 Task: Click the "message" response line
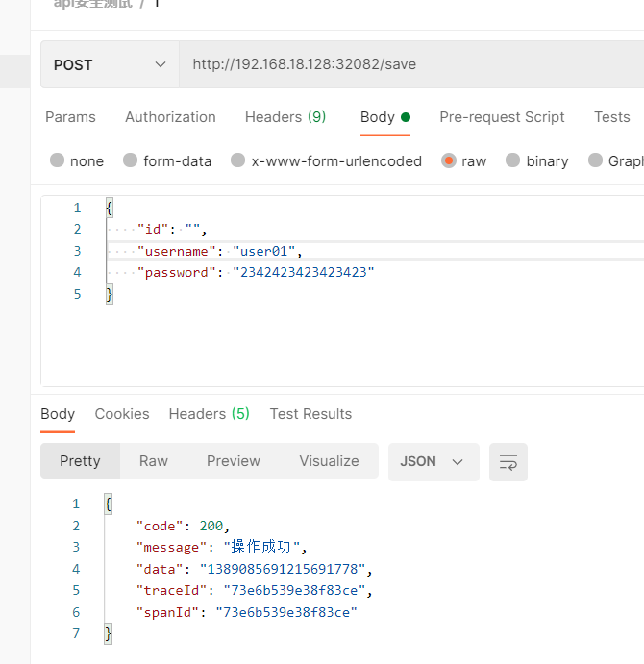[221, 547]
